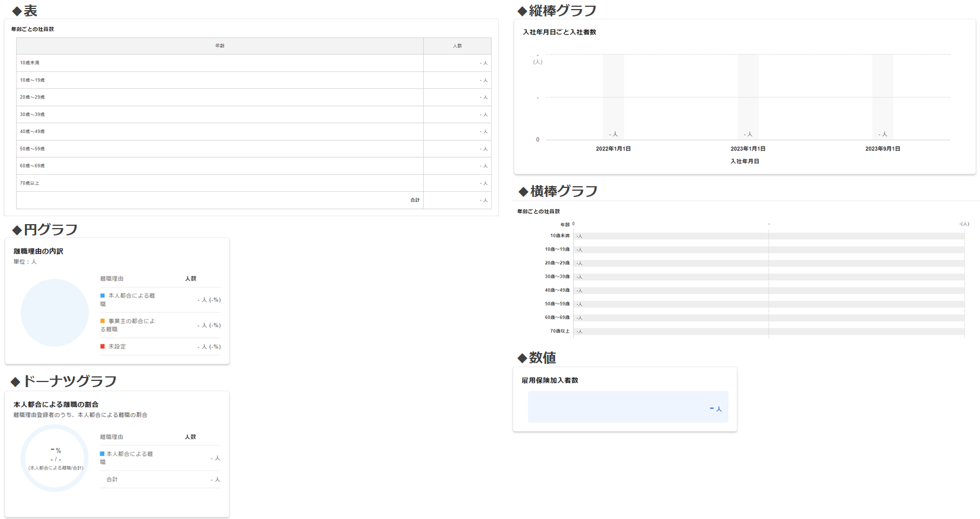Select the bar above 2022年1月1日
The image size is (980, 519).
tap(613, 97)
